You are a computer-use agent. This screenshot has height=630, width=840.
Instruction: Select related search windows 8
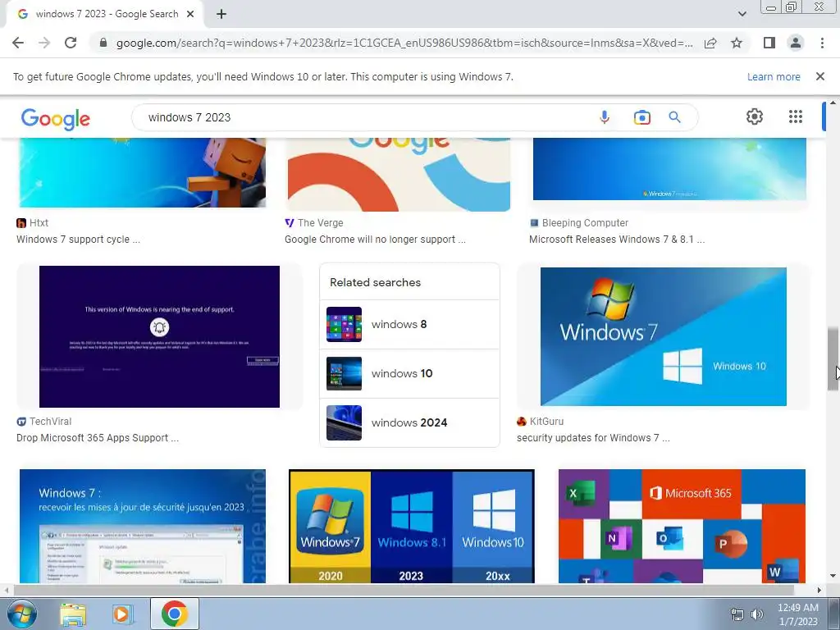click(x=410, y=324)
